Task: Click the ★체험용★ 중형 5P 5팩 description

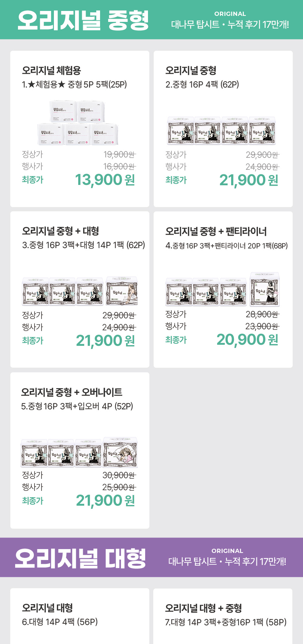Action: pyautogui.click(x=74, y=85)
